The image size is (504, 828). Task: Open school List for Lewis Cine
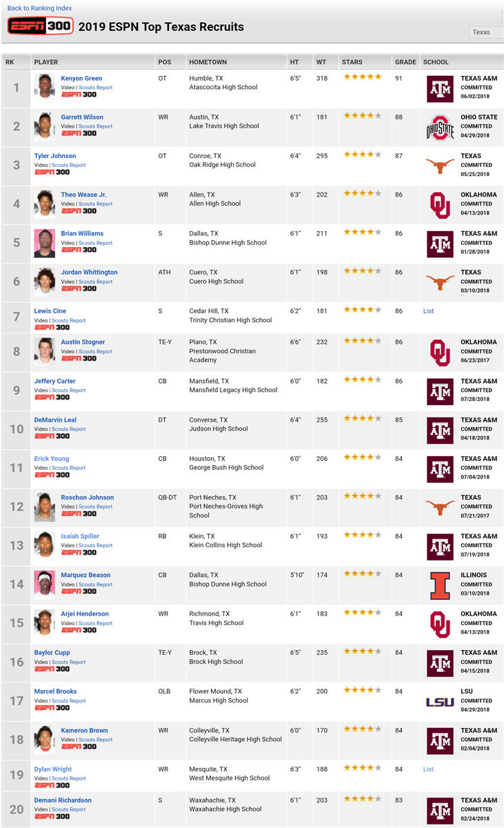[x=428, y=311]
